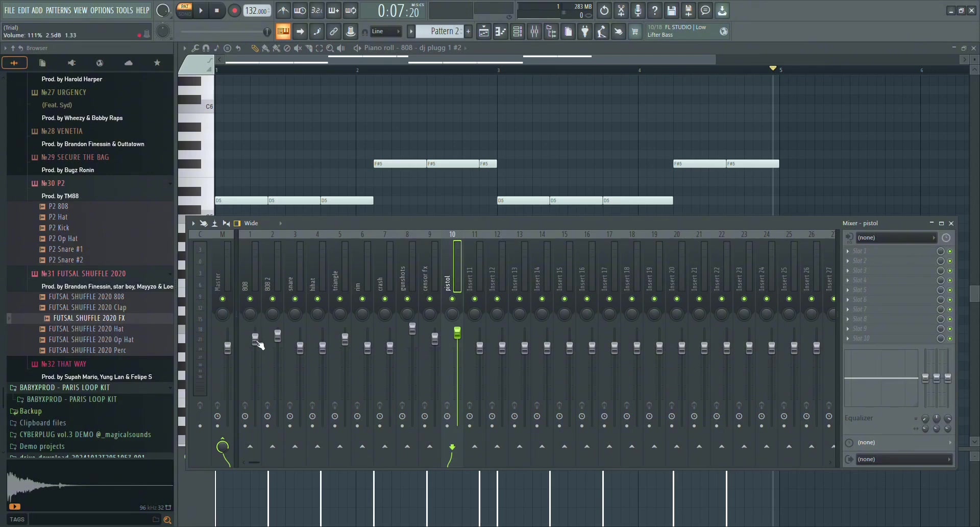
Task: Open mixer input (none) dropdown
Action: 896,238
